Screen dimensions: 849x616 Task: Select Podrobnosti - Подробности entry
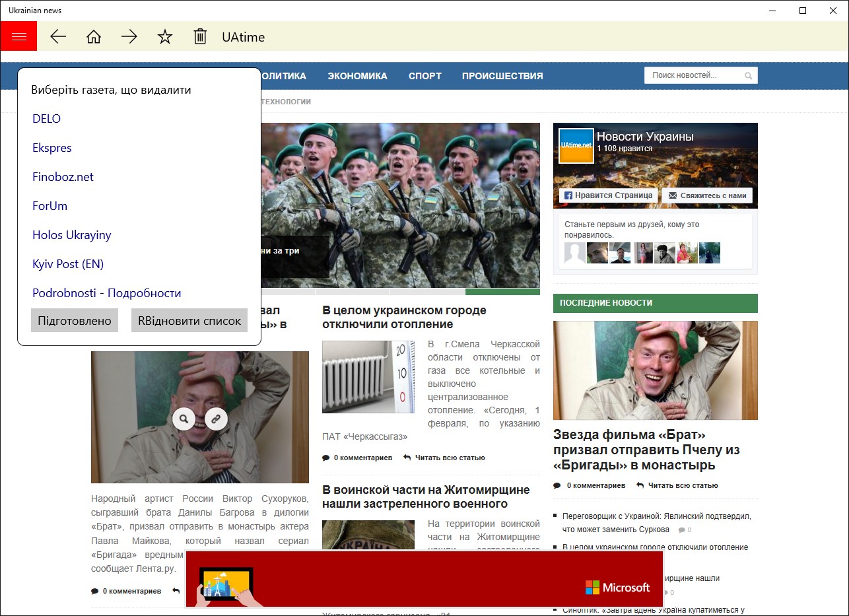click(107, 293)
